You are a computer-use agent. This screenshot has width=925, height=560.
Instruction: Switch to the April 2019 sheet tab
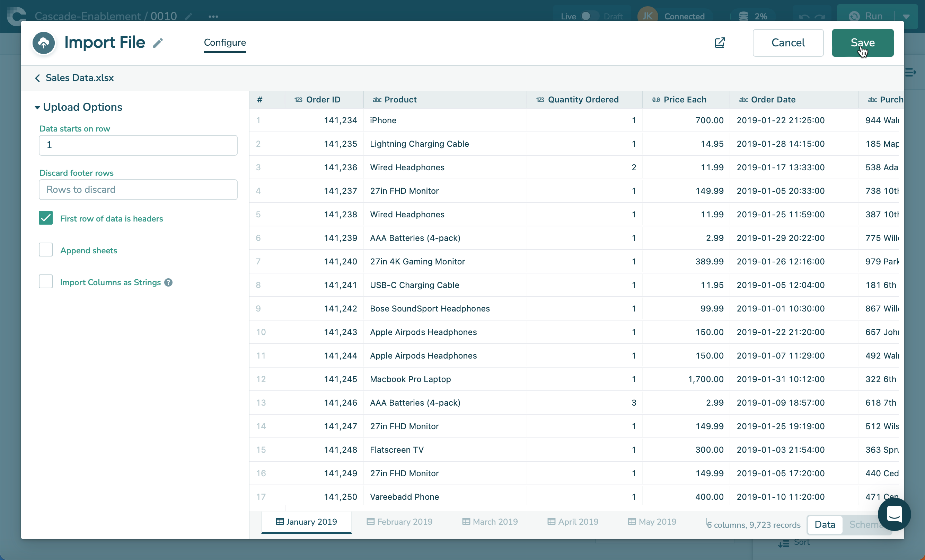[573, 522]
